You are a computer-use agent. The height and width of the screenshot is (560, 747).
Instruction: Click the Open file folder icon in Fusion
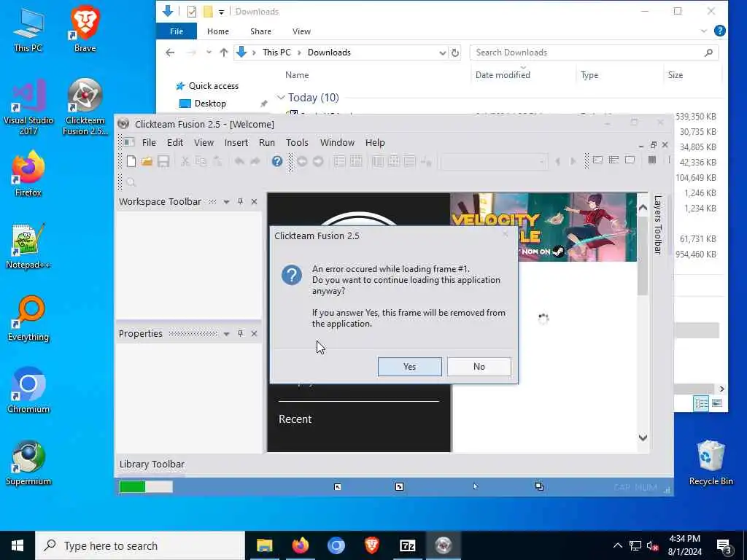coord(147,161)
